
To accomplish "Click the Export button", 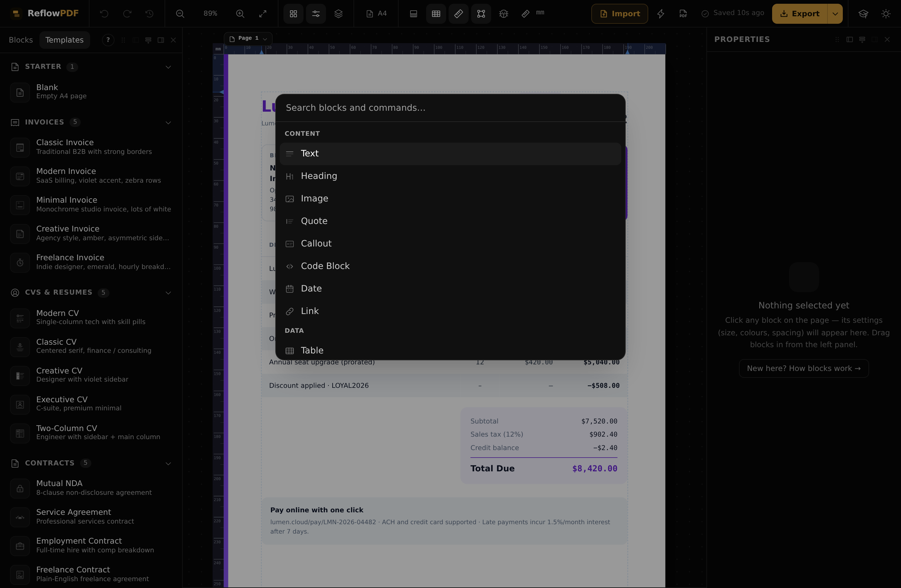I will 800,14.
